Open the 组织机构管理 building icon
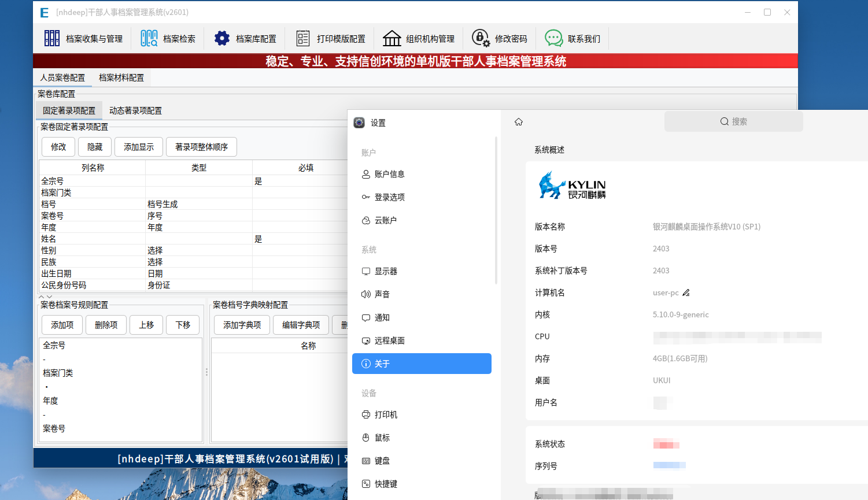This screenshot has height=500, width=868. point(391,38)
